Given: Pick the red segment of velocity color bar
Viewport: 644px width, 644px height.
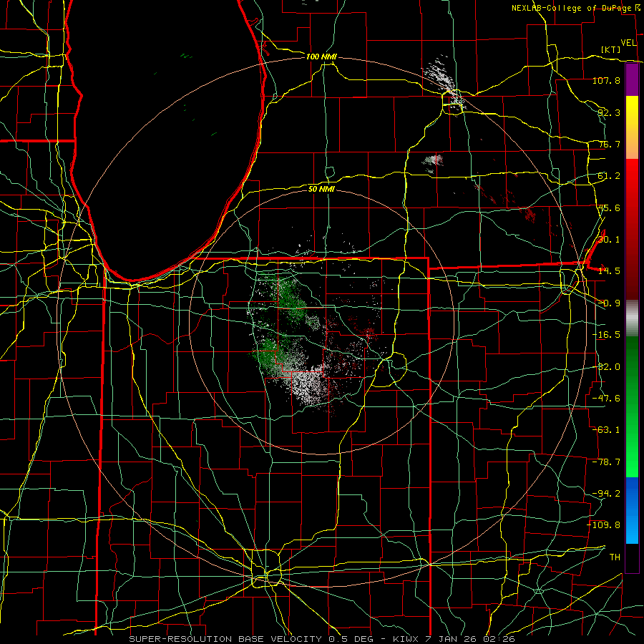Looking at the screenshot, I should point(632,229).
